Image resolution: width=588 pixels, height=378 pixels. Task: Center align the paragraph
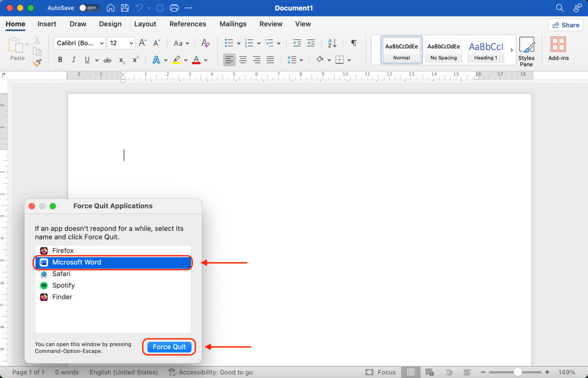tap(243, 60)
